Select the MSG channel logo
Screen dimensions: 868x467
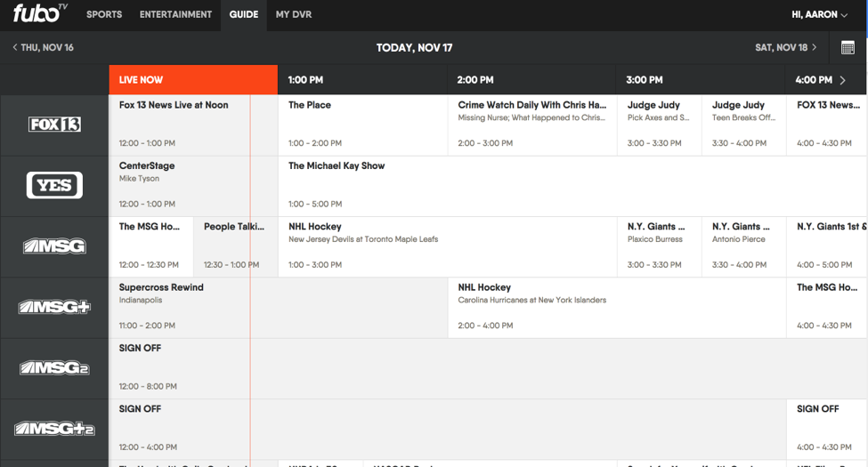tap(54, 246)
